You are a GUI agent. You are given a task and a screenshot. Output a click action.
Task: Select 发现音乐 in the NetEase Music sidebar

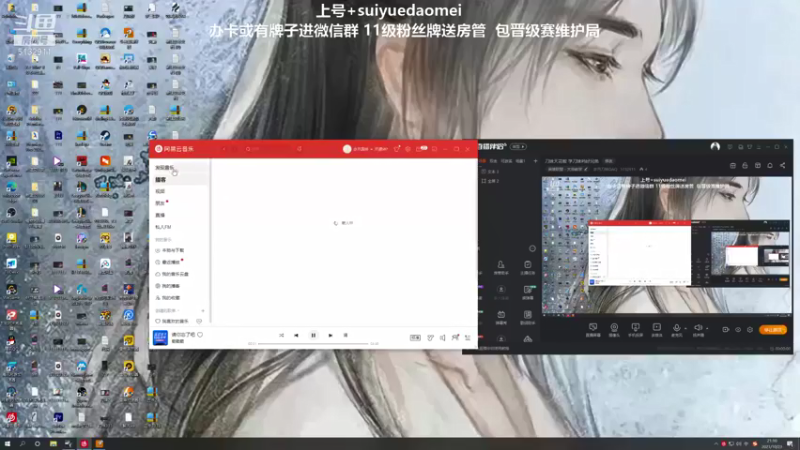coord(179,167)
